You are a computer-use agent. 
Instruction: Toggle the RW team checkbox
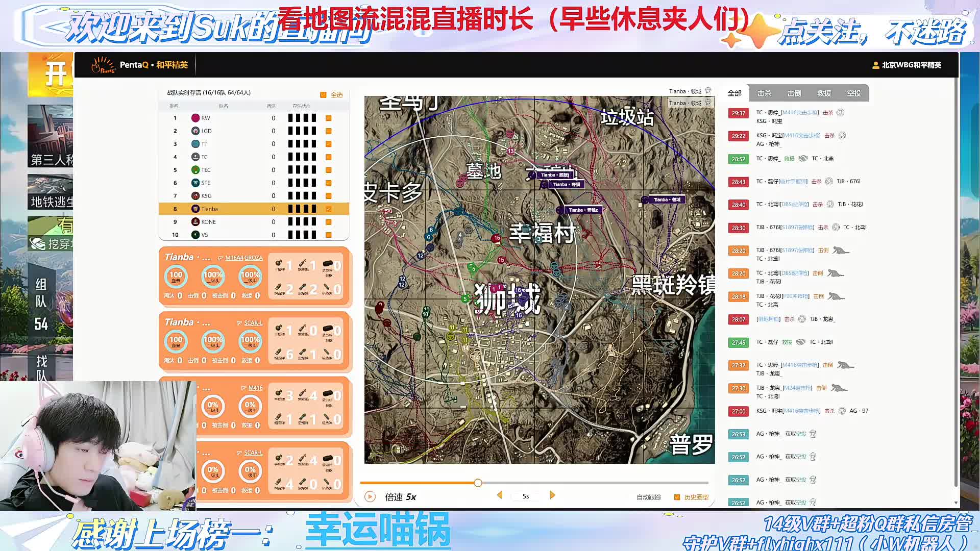pos(329,118)
